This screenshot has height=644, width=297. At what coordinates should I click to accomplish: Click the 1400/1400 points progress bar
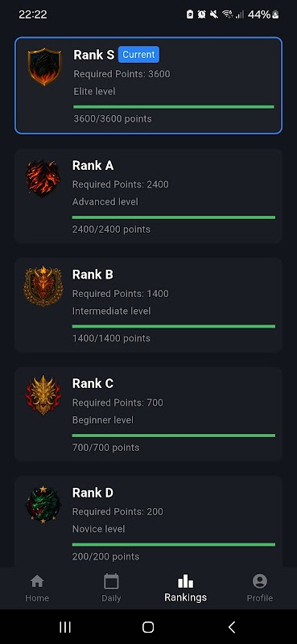(x=174, y=327)
